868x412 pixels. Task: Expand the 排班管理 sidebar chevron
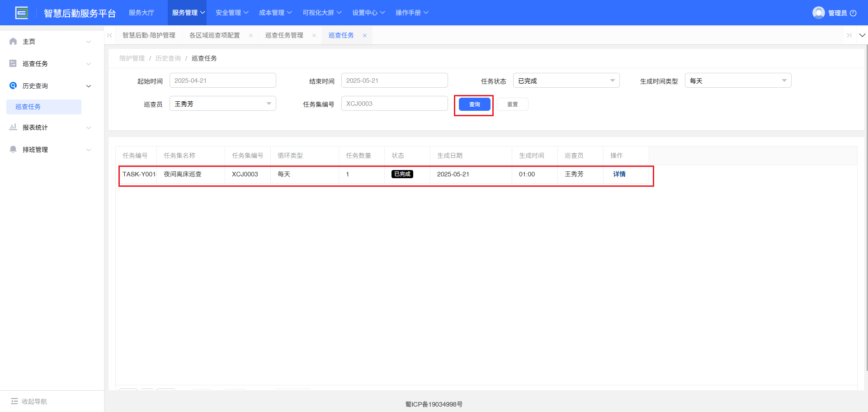[x=89, y=150]
